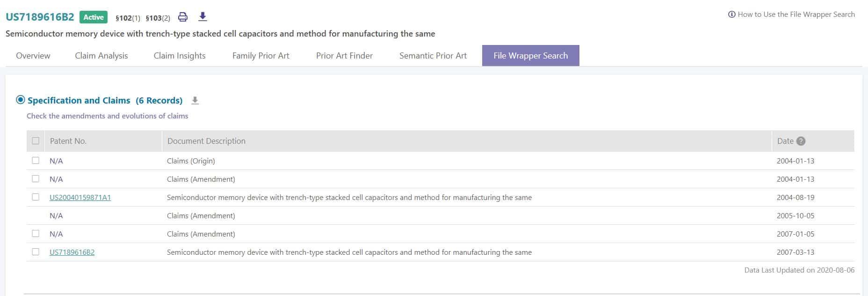The width and height of the screenshot is (868, 296).
Task: Click the US7189616B2 patent number heading
Action: (x=40, y=17)
